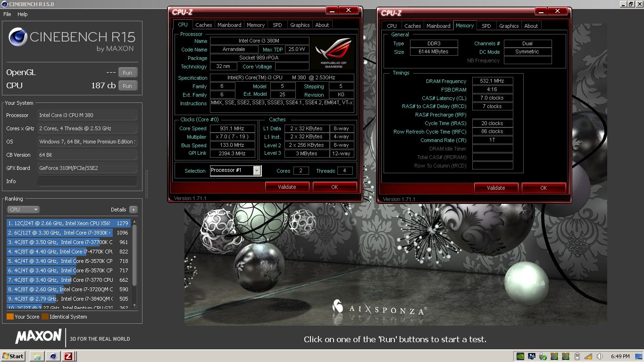Viewport: 644px width, 362px height.
Task: Click the Level 3 cache value 3 MBytes
Action: 306,153
